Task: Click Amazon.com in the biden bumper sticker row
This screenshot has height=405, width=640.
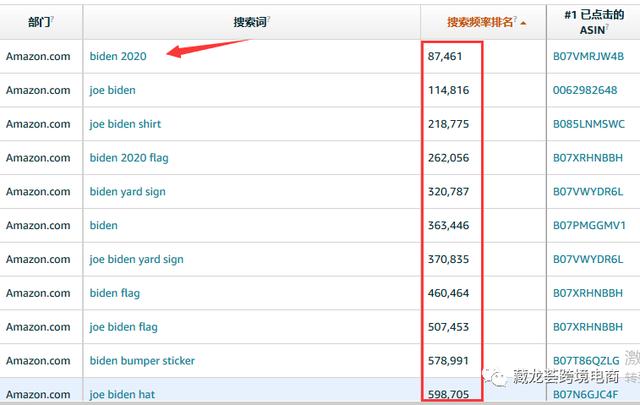Action: 38,361
